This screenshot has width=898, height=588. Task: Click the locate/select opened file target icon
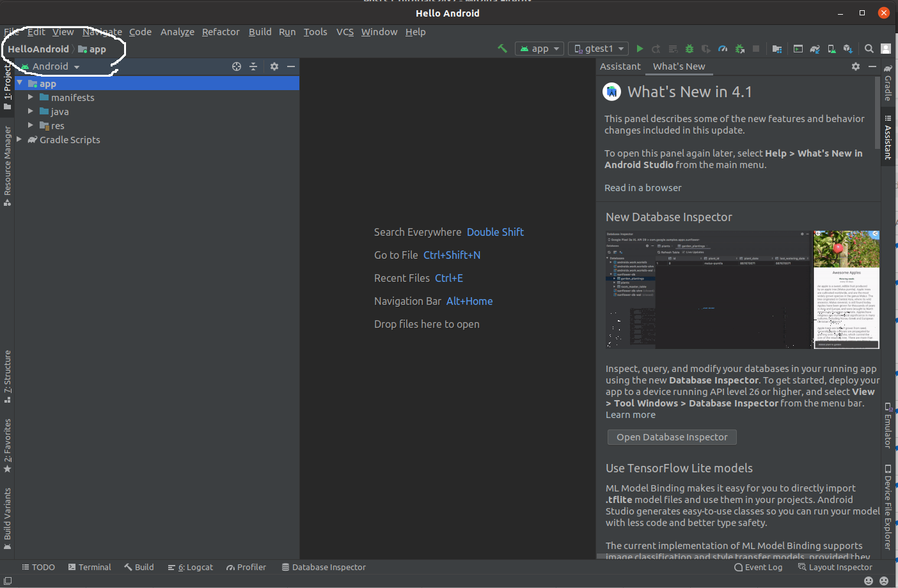(x=237, y=66)
